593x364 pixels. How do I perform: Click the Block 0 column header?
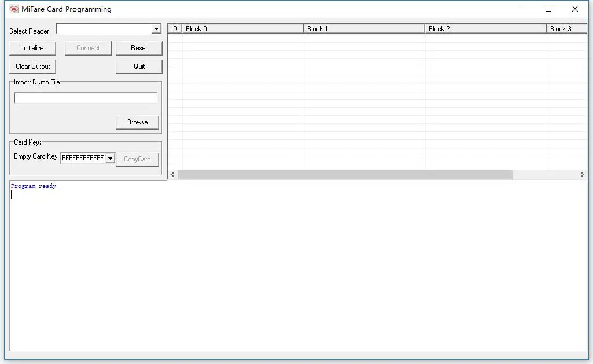click(x=242, y=29)
